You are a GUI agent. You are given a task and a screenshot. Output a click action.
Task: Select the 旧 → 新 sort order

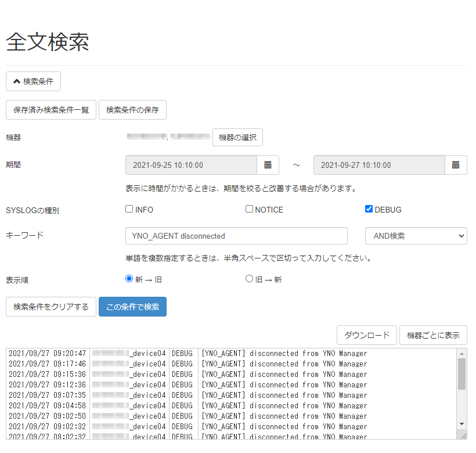click(x=249, y=279)
